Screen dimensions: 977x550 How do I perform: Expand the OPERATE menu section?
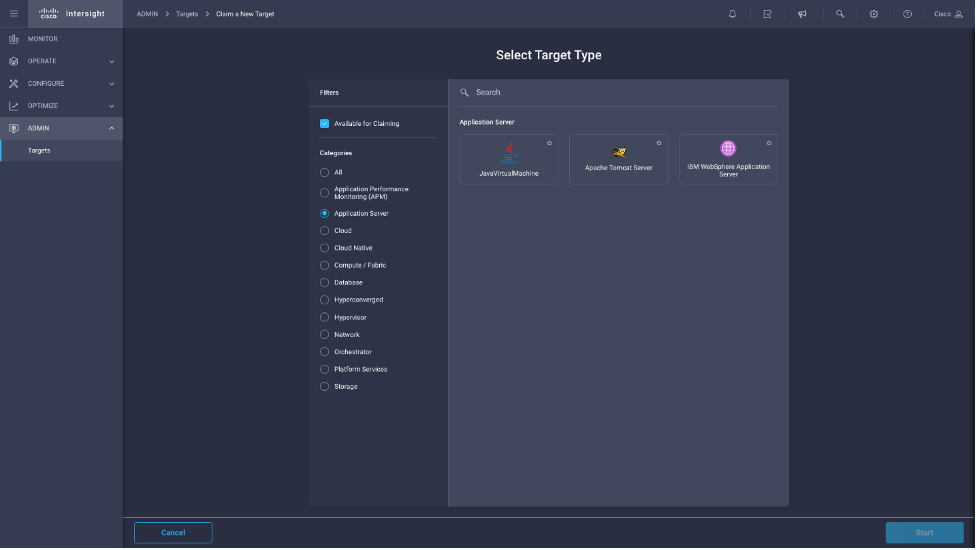pos(61,61)
